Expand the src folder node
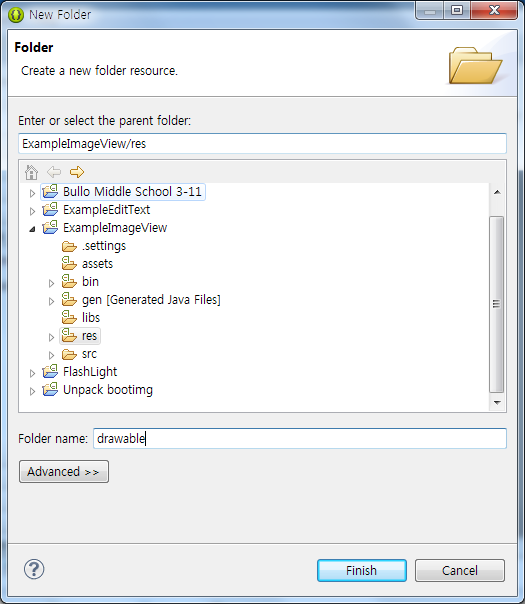 click(x=51, y=355)
